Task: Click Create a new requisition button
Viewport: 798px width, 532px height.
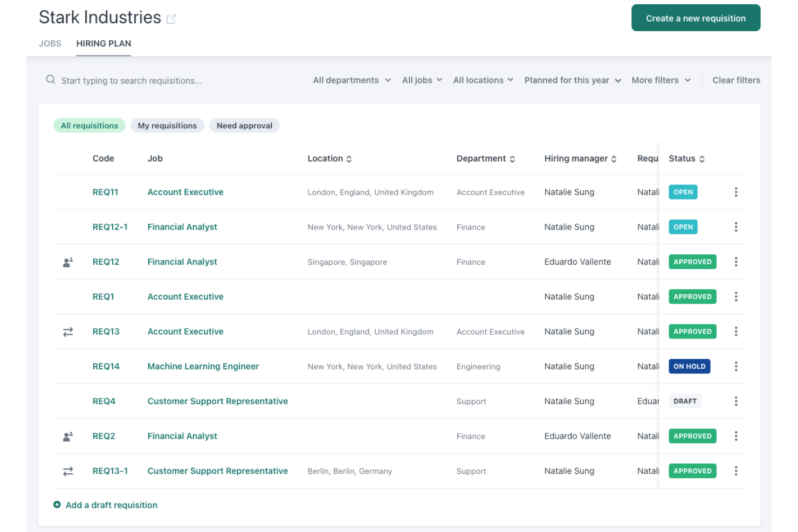Action: click(696, 18)
